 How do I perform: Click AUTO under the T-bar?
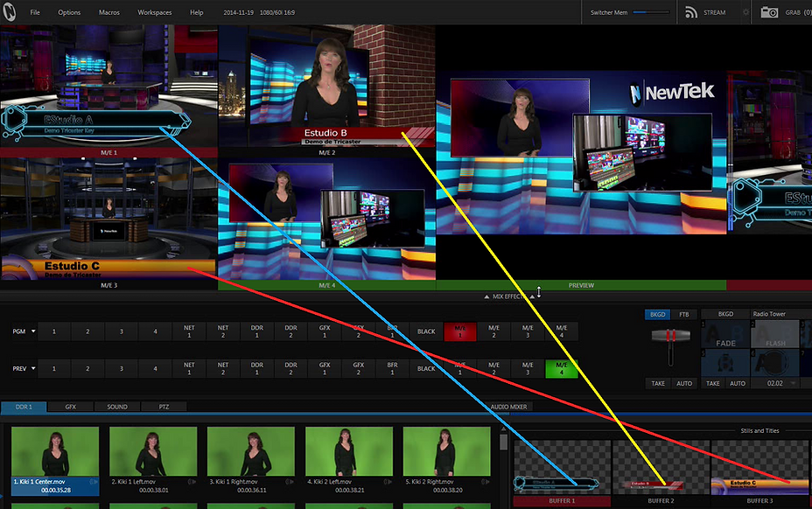(684, 384)
